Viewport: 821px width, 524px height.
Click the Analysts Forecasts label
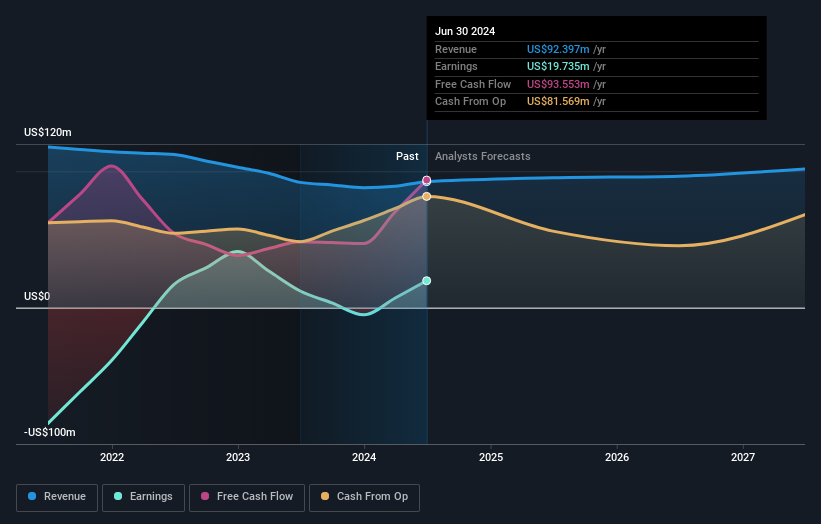click(x=483, y=156)
